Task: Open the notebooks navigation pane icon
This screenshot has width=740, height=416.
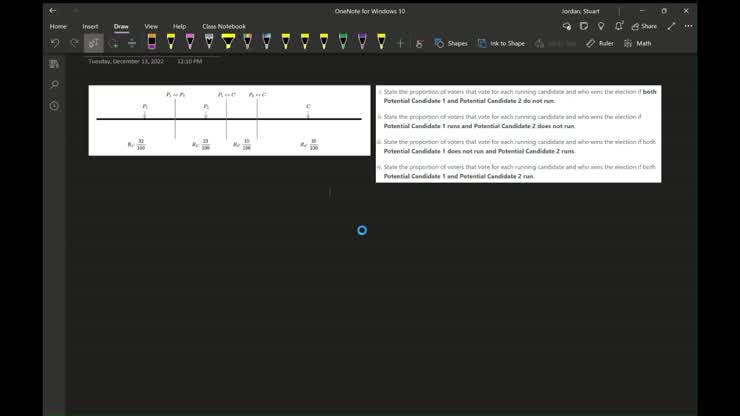Action: [54, 64]
